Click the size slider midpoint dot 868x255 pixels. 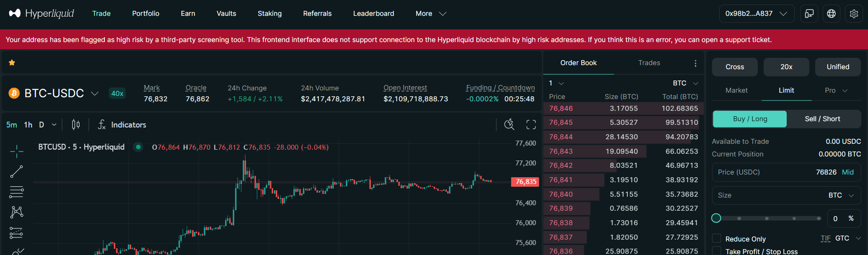767,218
